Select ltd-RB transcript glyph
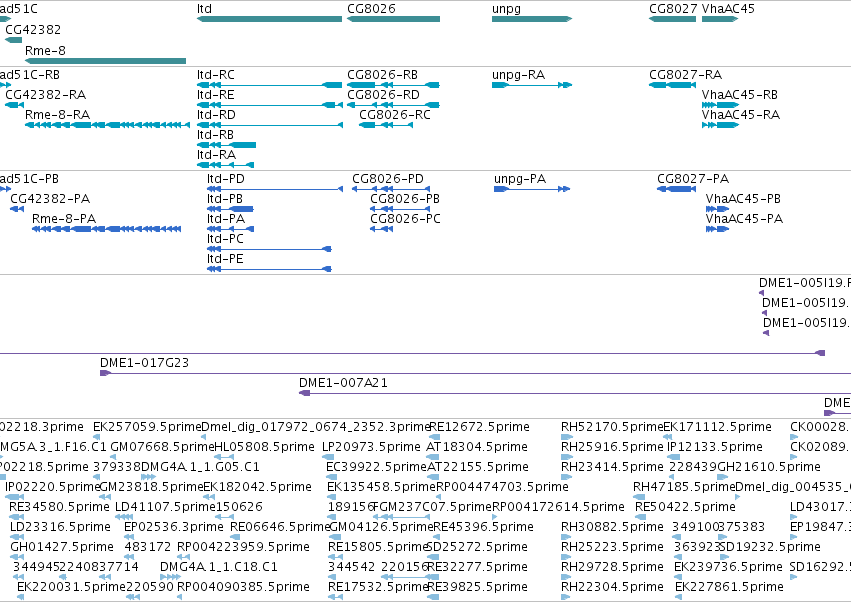 [x=226, y=145]
